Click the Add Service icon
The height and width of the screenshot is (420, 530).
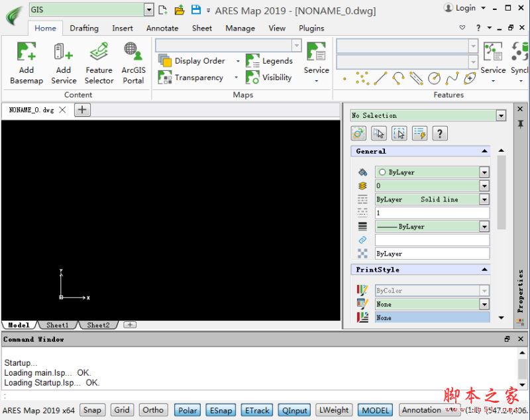coord(63,52)
